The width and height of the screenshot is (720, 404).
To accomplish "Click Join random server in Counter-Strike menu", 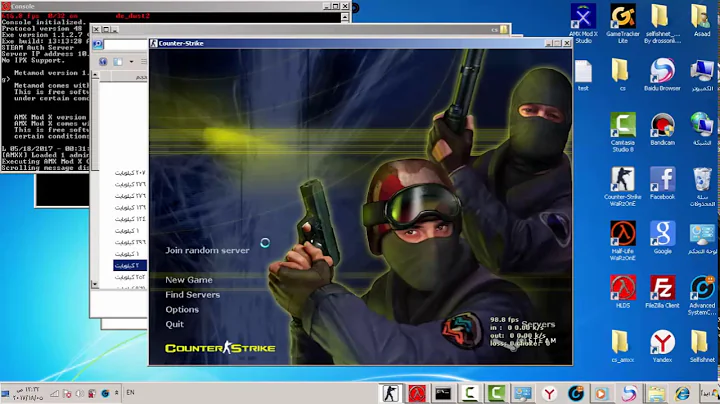I will [207, 250].
